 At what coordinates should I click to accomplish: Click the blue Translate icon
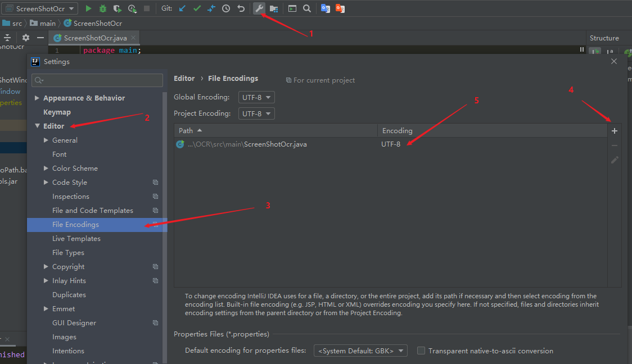[325, 8]
